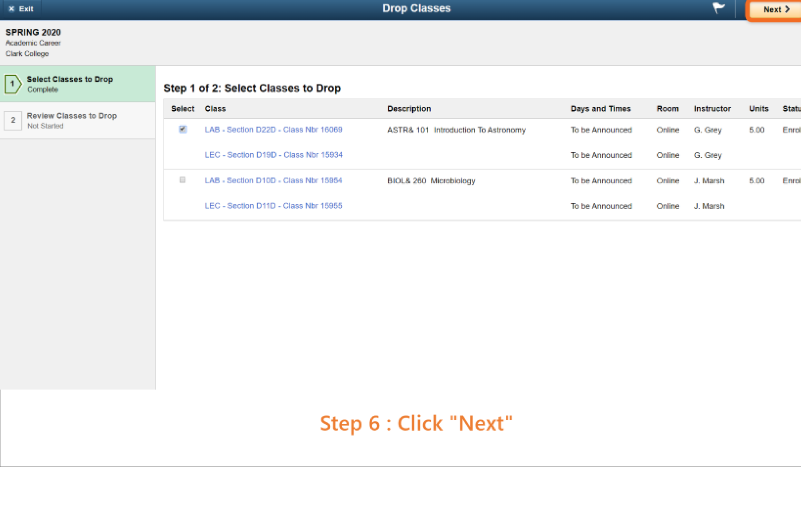This screenshot has width=801, height=532.
Task: Click the Next button with chevron
Action: click(x=775, y=10)
